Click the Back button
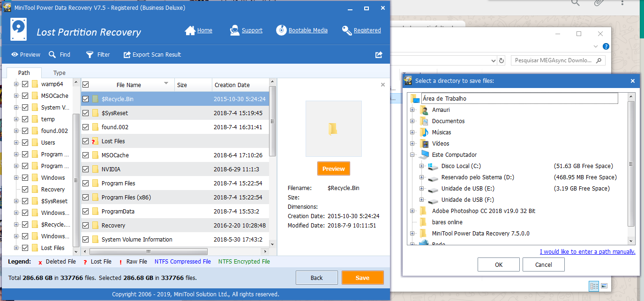644x301 pixels. coord(316,278)
